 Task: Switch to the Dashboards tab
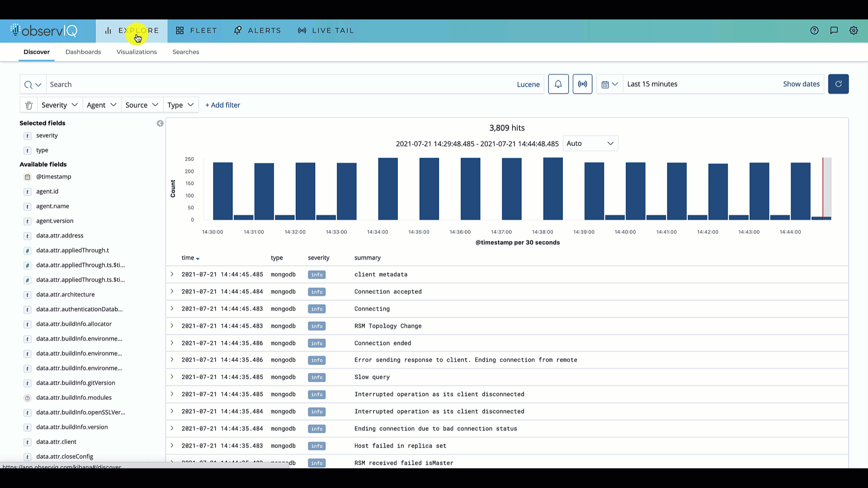pyautogui.click(x=83, y=52)
